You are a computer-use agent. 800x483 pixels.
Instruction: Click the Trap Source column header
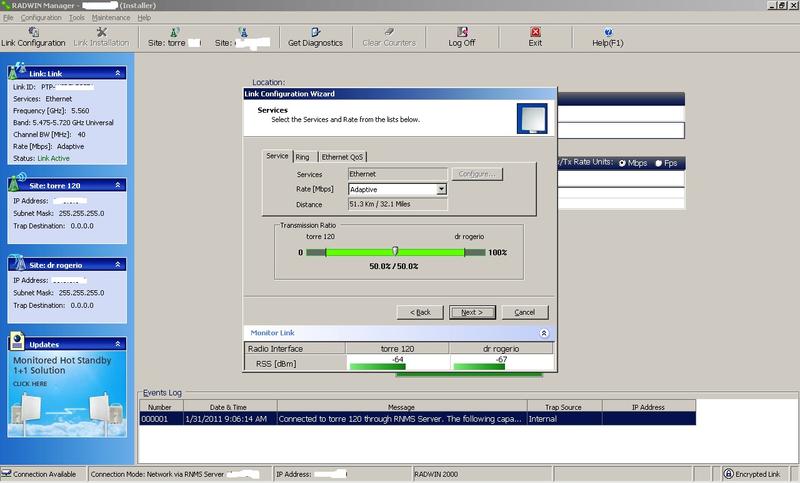coord(563,407)
